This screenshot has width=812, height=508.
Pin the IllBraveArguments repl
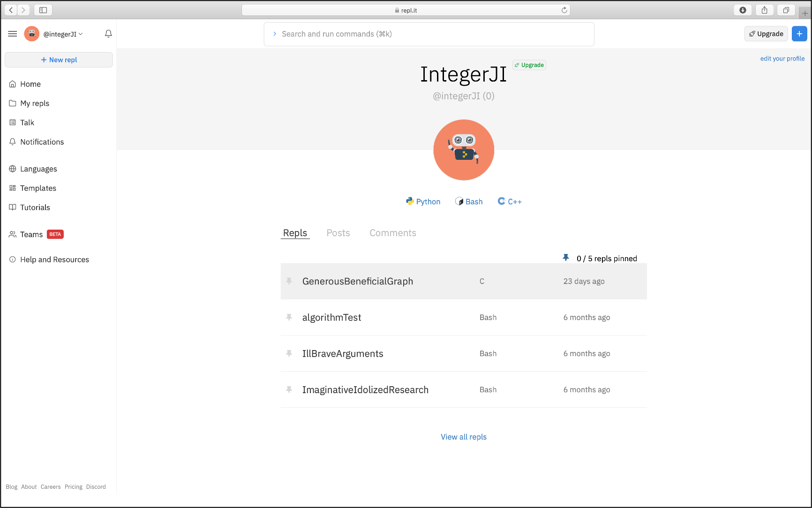pyautogui.click(x=289, y=353)
